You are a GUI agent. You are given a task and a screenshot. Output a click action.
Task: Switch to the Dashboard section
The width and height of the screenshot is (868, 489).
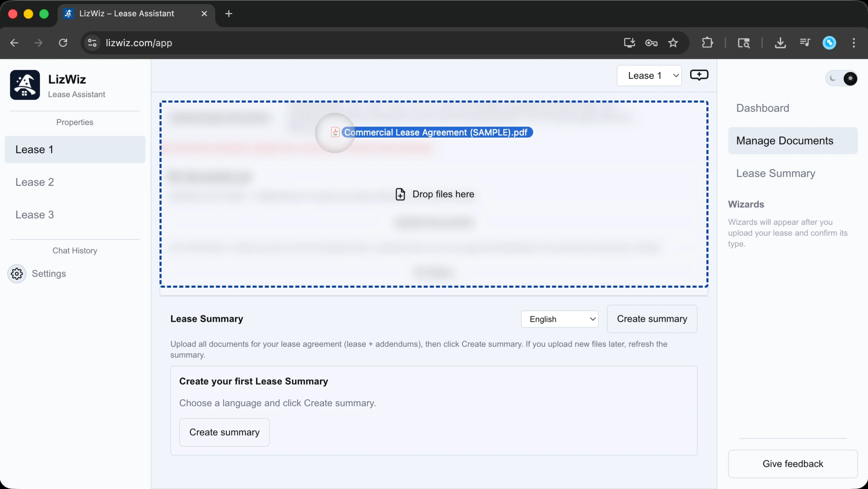pyautogui.click(x=762, y=108)
